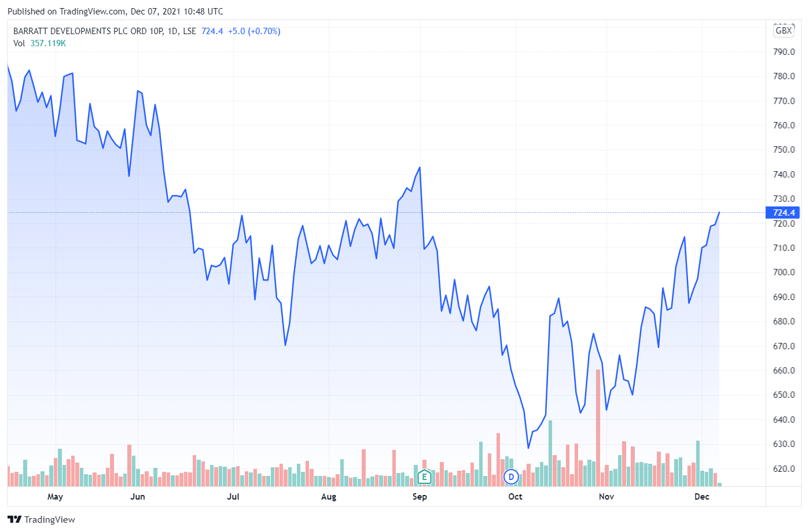The height and width of the screenshot is (532, 809).
Task: Click the dividend 'D' marker icon
Action: (511, 477)
